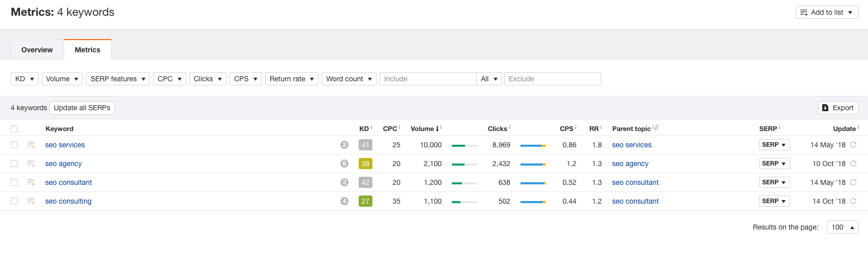Viewport: 868px width, 258px height.
Task: Open seo agency parent topic link
Action: click(630, 164)
